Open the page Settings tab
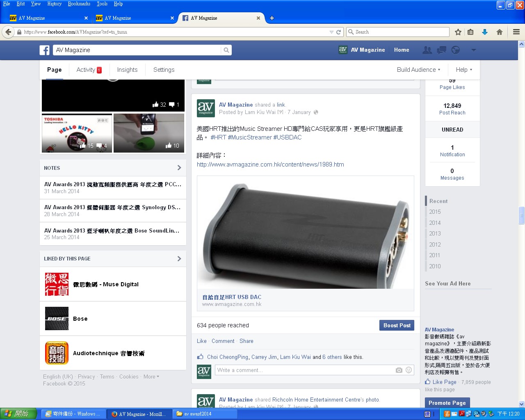Viewport: 525px width, 420px height. (164, 70)
